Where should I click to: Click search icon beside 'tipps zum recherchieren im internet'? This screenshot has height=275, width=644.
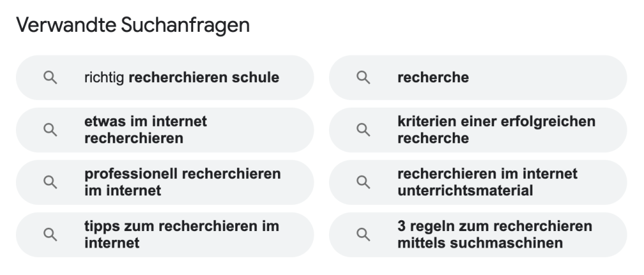(50, 235)
